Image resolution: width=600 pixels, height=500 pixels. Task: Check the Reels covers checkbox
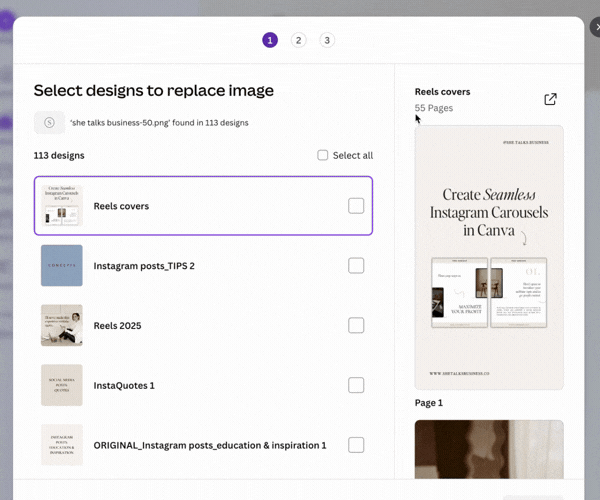356,206
